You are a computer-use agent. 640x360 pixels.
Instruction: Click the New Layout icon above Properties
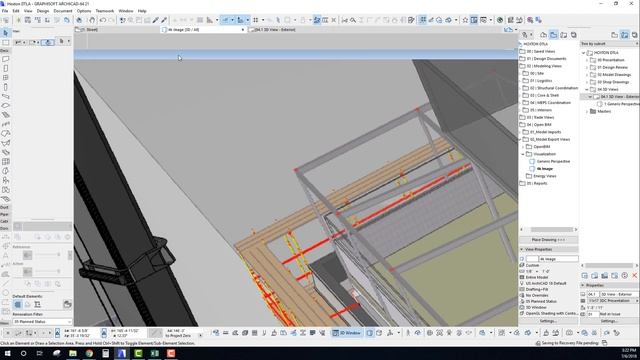(584, 276)
